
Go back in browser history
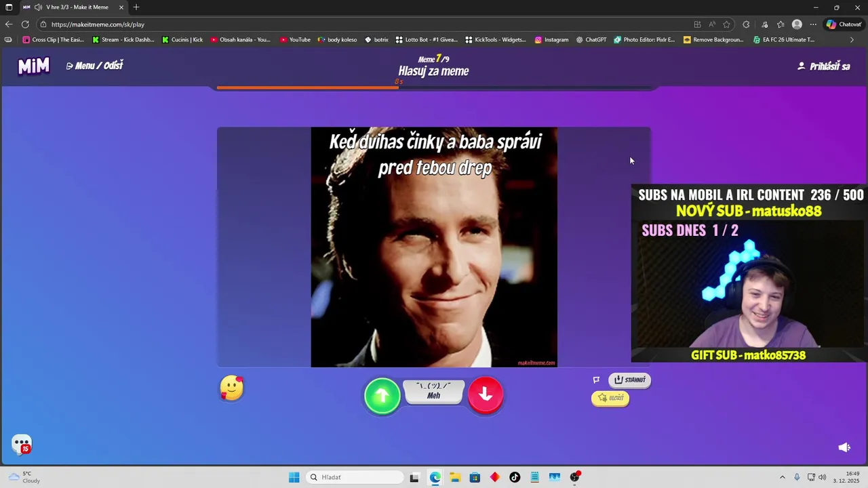pyautogui.click(x=9, y=24)
